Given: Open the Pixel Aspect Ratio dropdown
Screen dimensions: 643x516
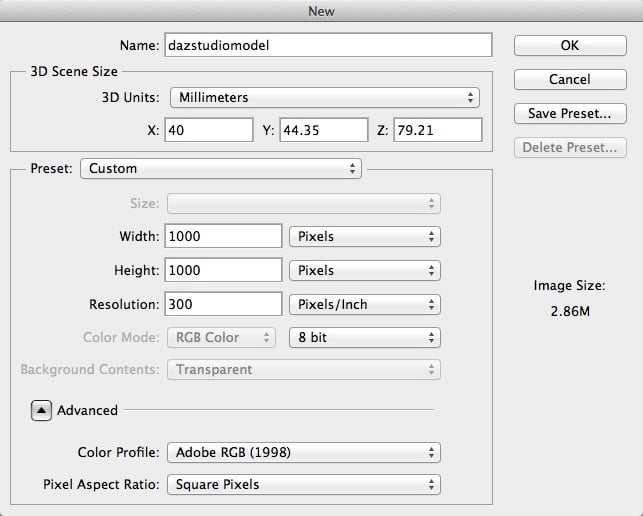Looking at the screenshot, I should pyautogui.click(x=303, y=485).
